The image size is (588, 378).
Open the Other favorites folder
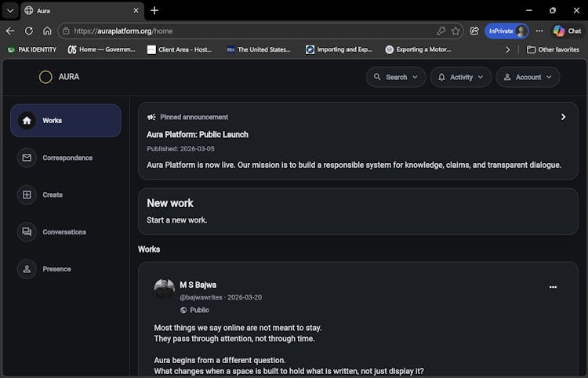click(553, 49)
